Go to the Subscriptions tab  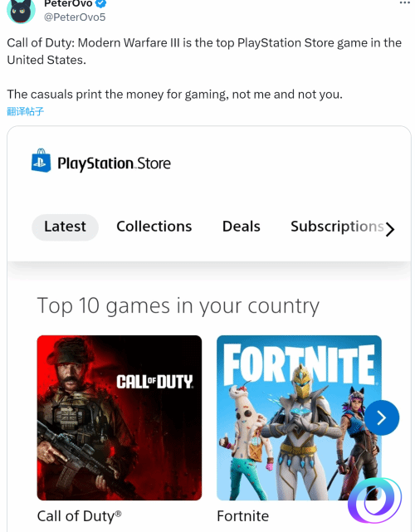click(337, 227)
